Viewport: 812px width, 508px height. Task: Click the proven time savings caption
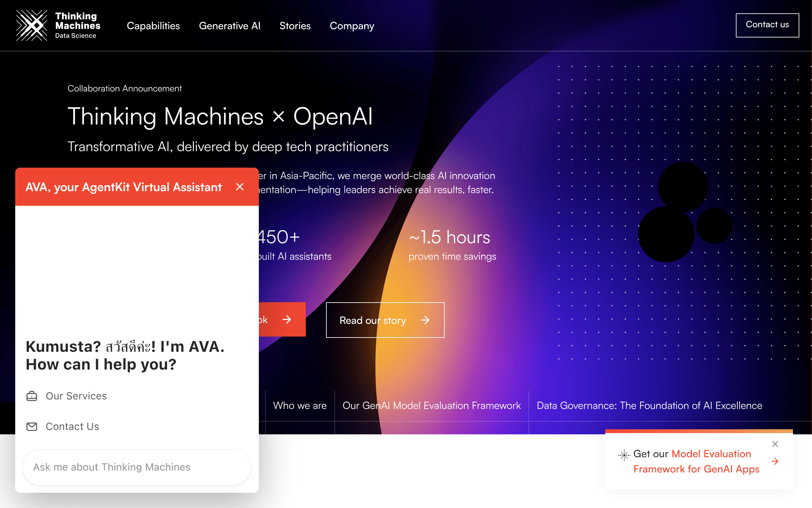(x=452, y=257)
